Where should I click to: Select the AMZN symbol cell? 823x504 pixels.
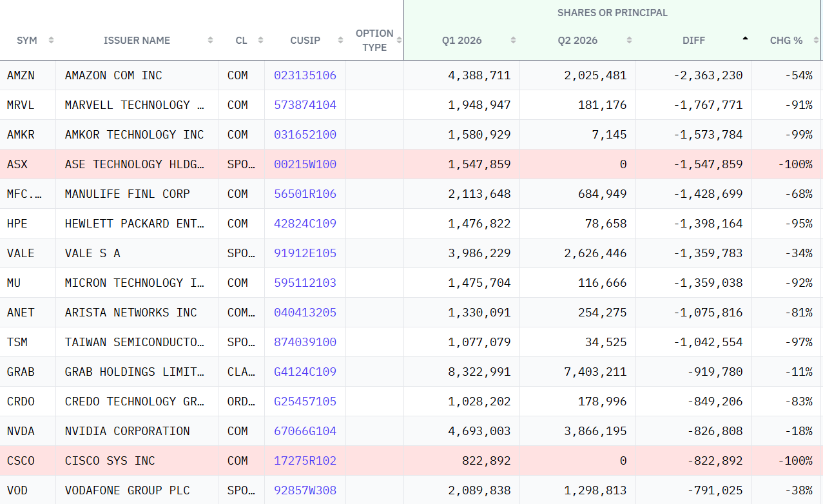coord(28,75)
